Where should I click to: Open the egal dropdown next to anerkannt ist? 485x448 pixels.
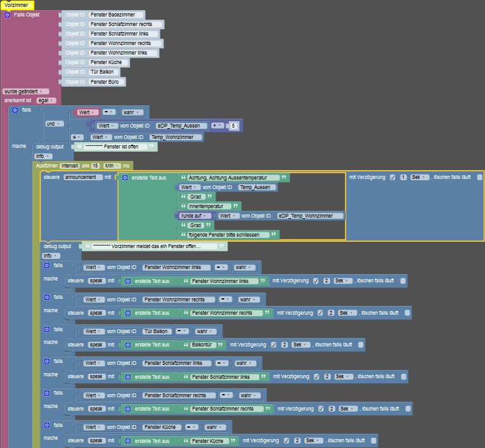click(x=46, y=100)
